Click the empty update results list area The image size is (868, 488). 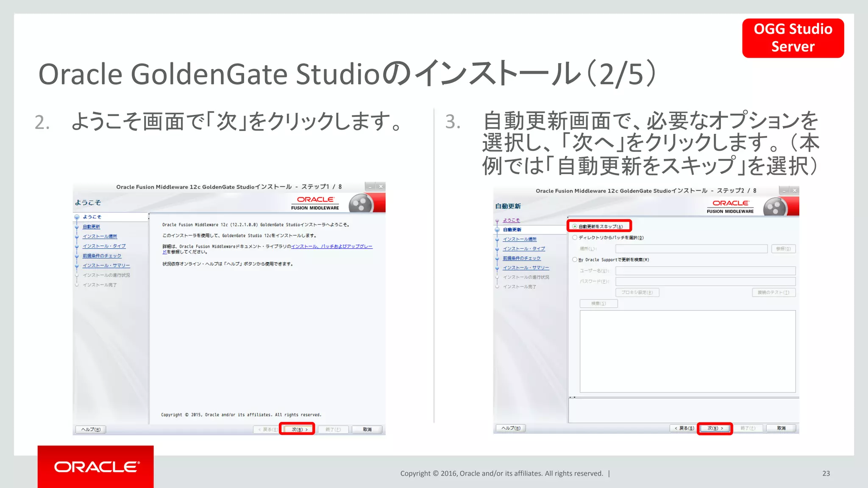coord(687,351)
